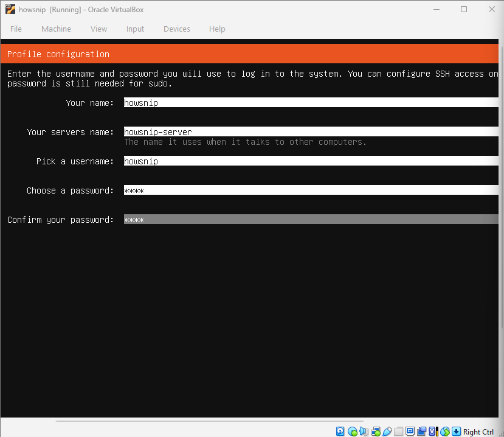This screenshot has width=504, height=437.
Task: Focus the Pick a username field
Action: (311, 161)
